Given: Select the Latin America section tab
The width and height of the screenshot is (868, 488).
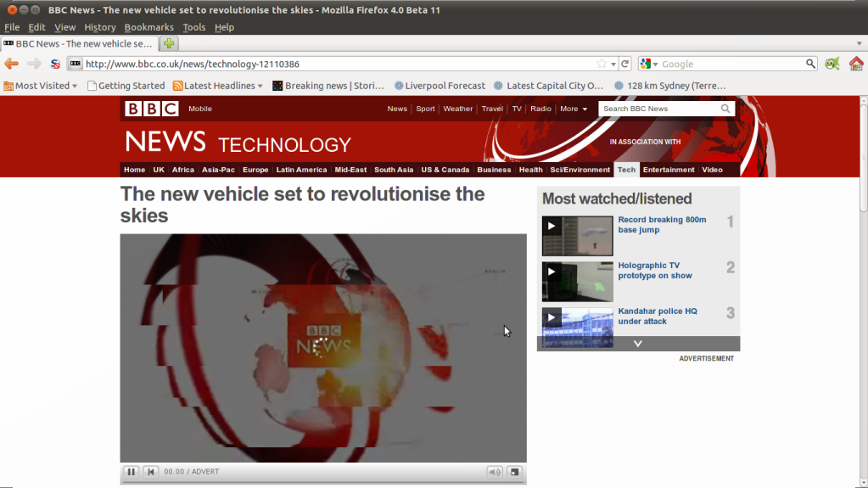Looking at the screenshot, I should (x=302, y=170).
